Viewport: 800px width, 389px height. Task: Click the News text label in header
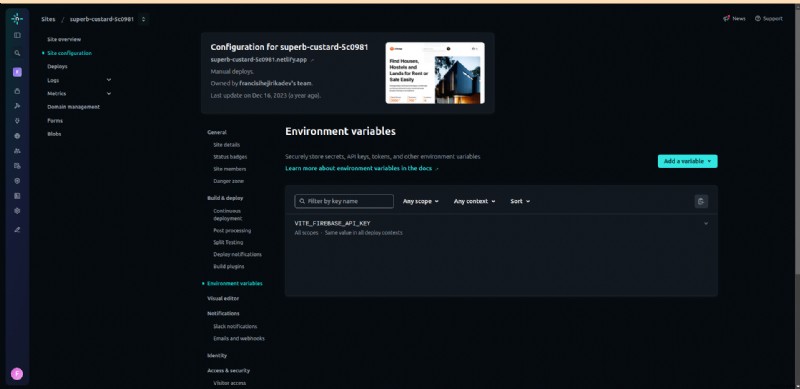739,18
